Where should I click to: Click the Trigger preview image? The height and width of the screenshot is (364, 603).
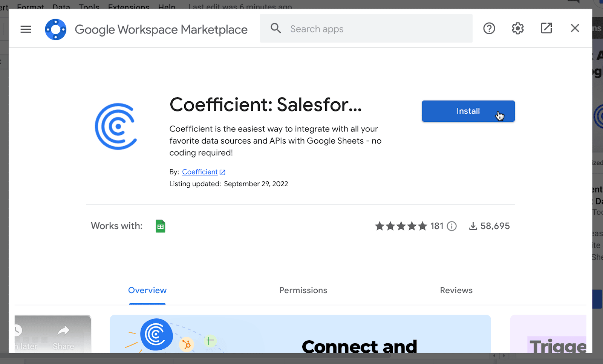point(548,334)
